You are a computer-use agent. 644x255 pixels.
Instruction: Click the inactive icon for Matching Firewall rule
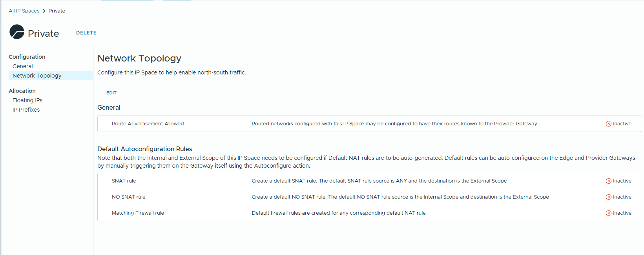click(609, 213)
